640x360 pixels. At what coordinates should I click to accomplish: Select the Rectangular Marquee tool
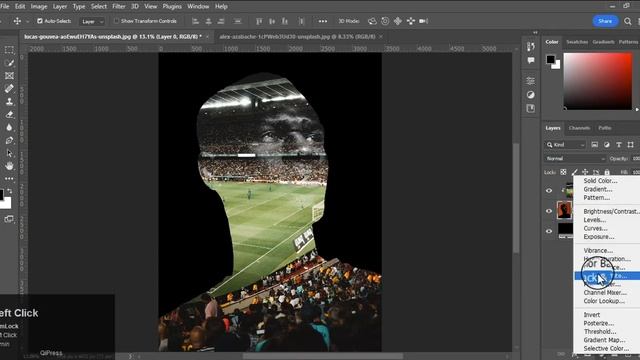[x=9, y=50]
